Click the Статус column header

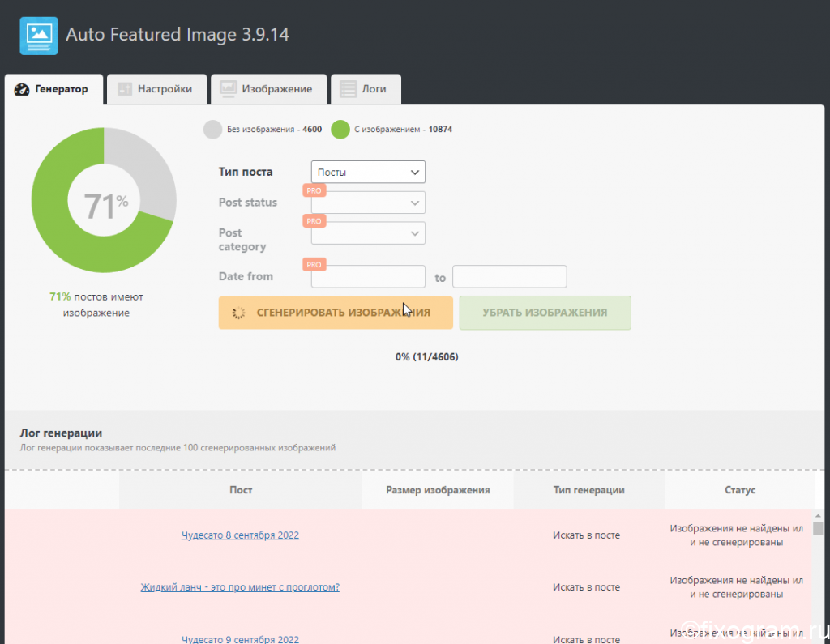pyautogui.click(x=740, y=490)
